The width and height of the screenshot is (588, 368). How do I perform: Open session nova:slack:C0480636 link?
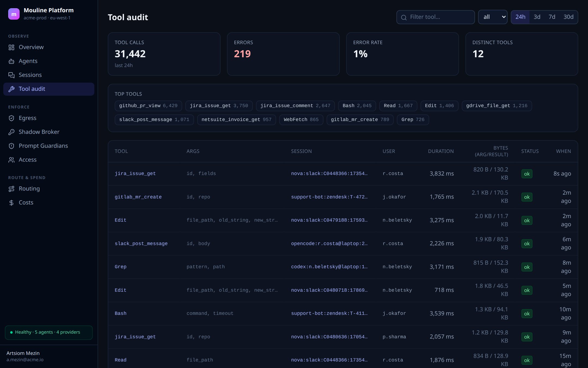coord(329,337)
